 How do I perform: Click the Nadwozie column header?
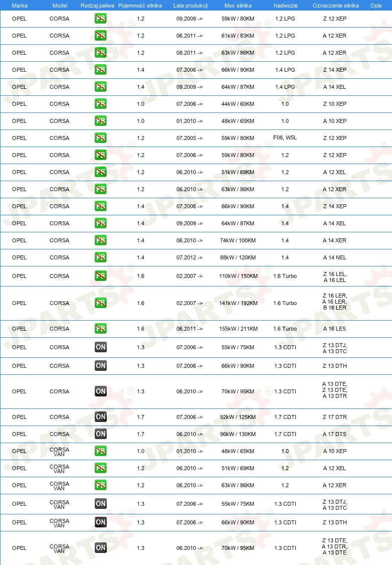(285, 6)
